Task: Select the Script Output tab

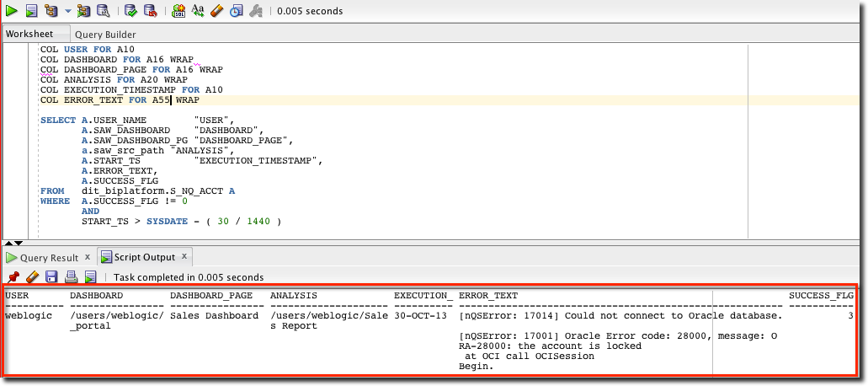Action: point(145,257)
